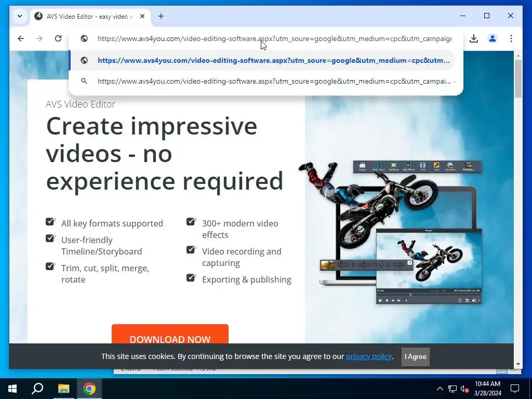Click the 'All key formats supported' checkmark

click(50, 221)
